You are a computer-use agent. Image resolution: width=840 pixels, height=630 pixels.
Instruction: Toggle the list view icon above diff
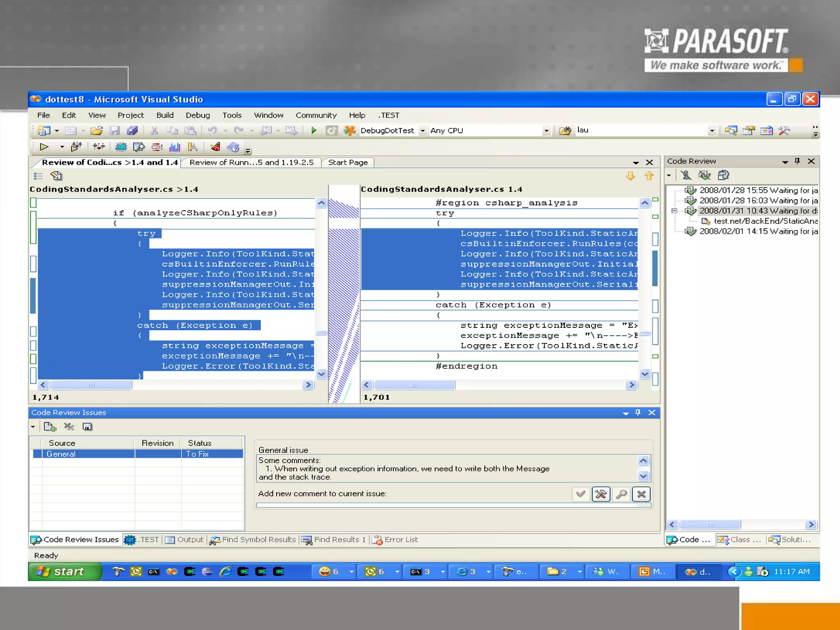(x=38, y=176)
